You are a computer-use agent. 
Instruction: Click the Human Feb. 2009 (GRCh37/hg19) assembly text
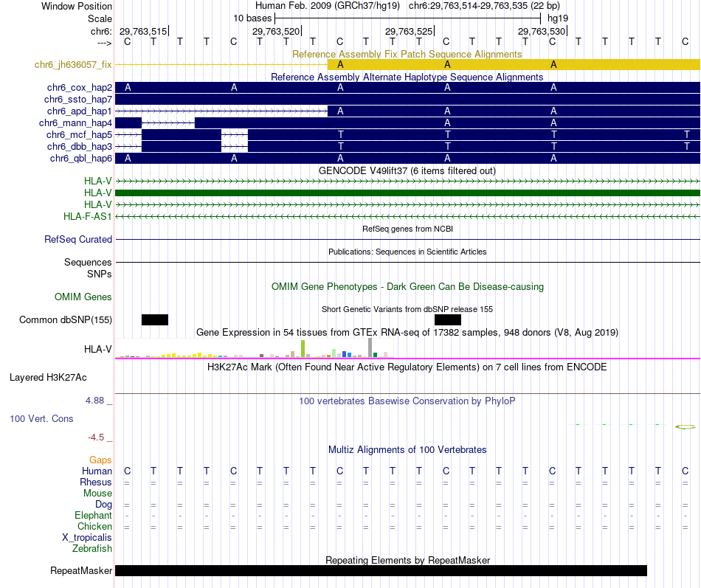(x=329, y=6)
